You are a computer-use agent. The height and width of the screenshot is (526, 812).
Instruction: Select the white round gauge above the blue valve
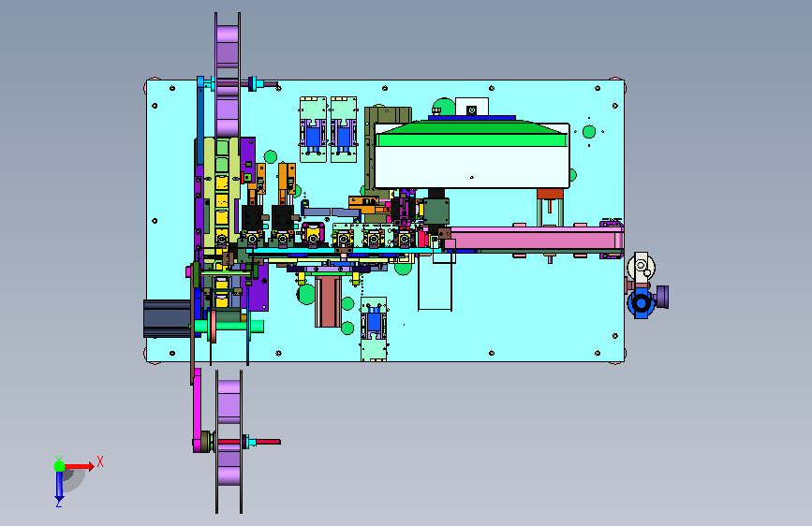tap(642, 267)
